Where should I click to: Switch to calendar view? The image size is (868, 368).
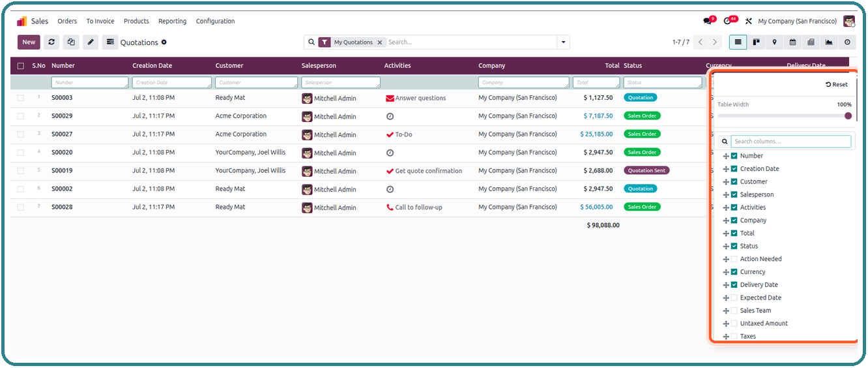[x=792, y=42]
